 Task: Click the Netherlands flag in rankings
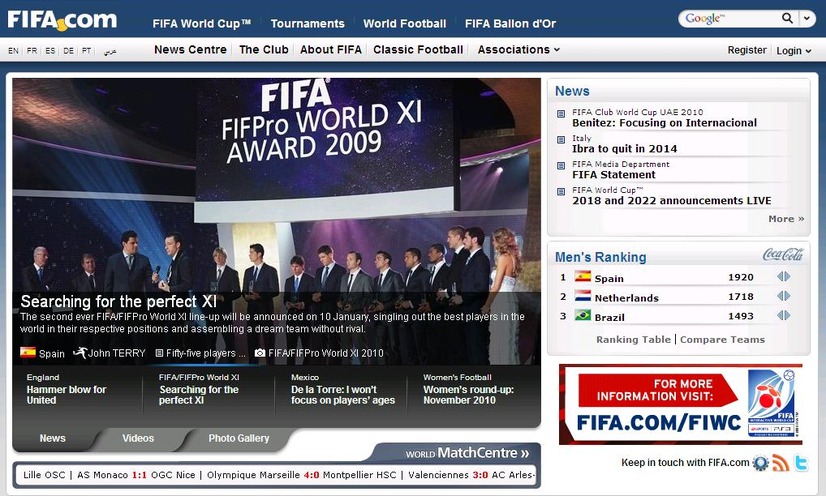583,296
